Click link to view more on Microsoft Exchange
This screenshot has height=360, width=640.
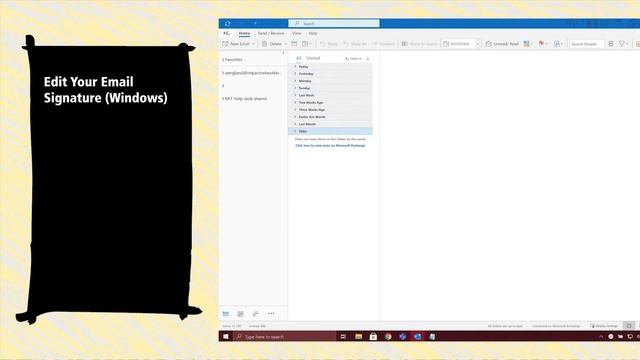pyautogui.click(x=330, y=145)
